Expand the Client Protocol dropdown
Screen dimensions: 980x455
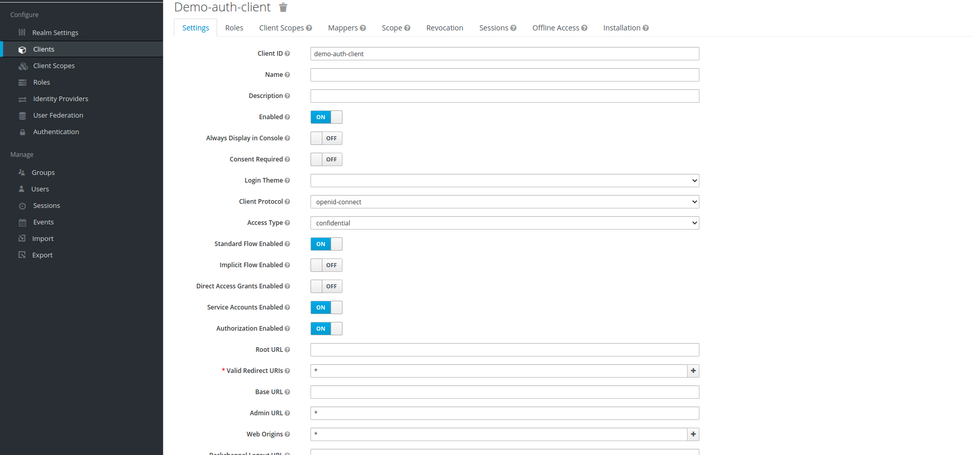504,202
